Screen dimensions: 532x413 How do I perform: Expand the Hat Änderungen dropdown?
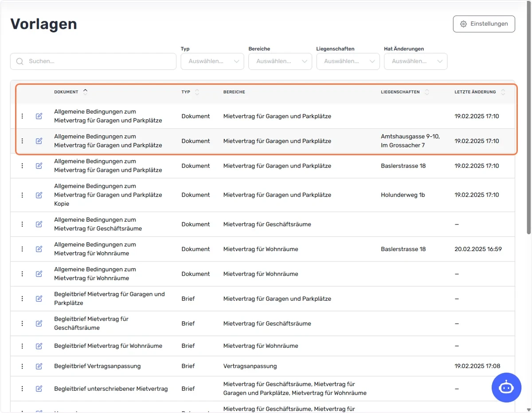[x=416, y=61]
